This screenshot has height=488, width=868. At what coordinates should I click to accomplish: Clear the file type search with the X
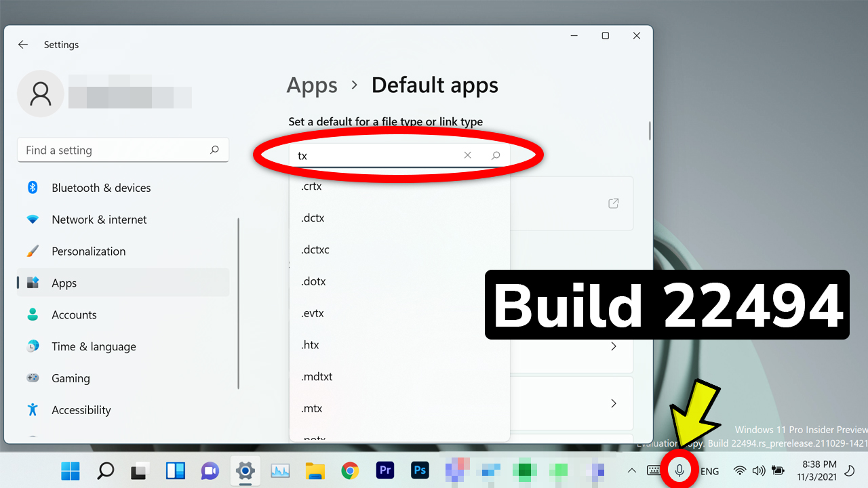468,155
